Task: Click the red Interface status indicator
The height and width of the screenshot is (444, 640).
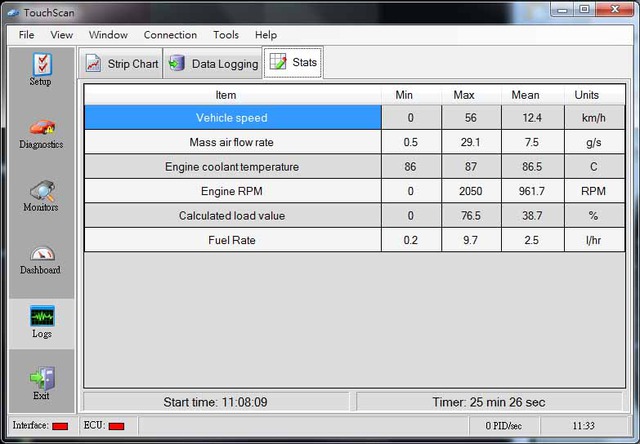Action: click(60, 426)
